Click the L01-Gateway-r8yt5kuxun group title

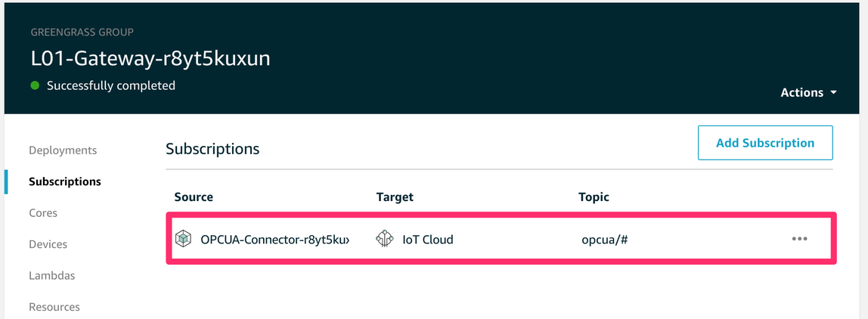(150, 58)
